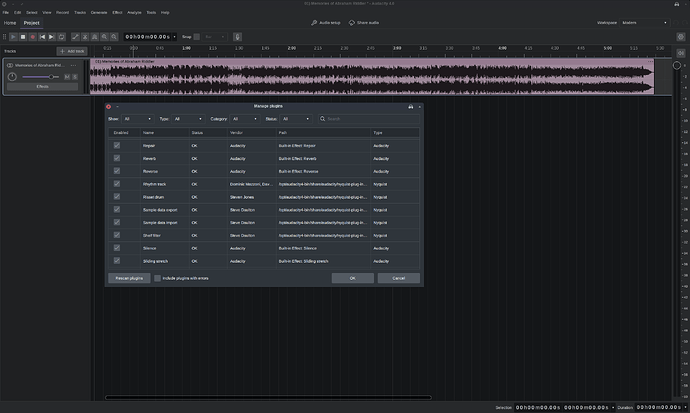Viewport: 690px width, 413px height.
Task: Open the Generate menu
Action: tap(99, 12)
